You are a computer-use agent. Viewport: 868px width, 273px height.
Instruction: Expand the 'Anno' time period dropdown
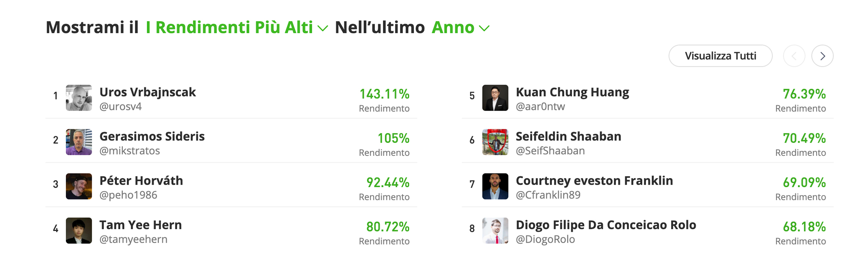tap(460, 28)
